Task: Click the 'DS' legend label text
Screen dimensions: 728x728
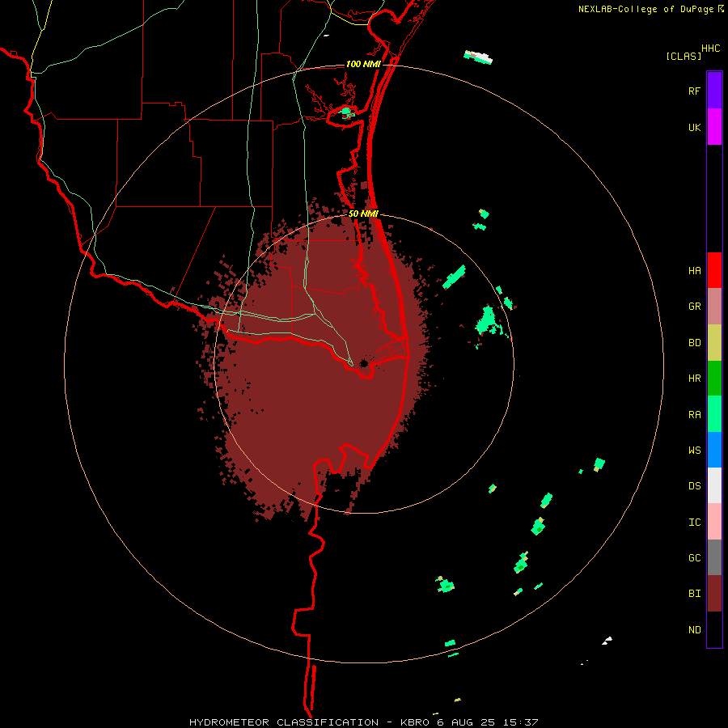Action: pyautogui.click(x=694, y=486)
